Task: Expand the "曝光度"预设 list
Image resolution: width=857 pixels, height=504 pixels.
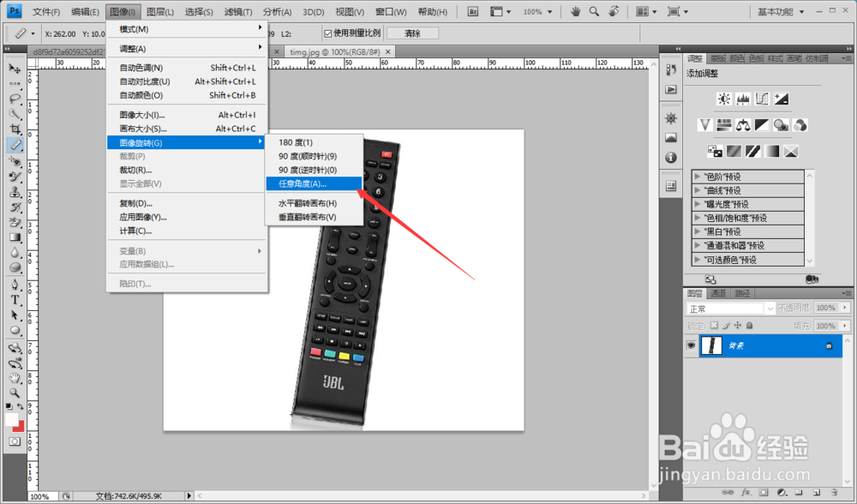Action: (698, 204)
